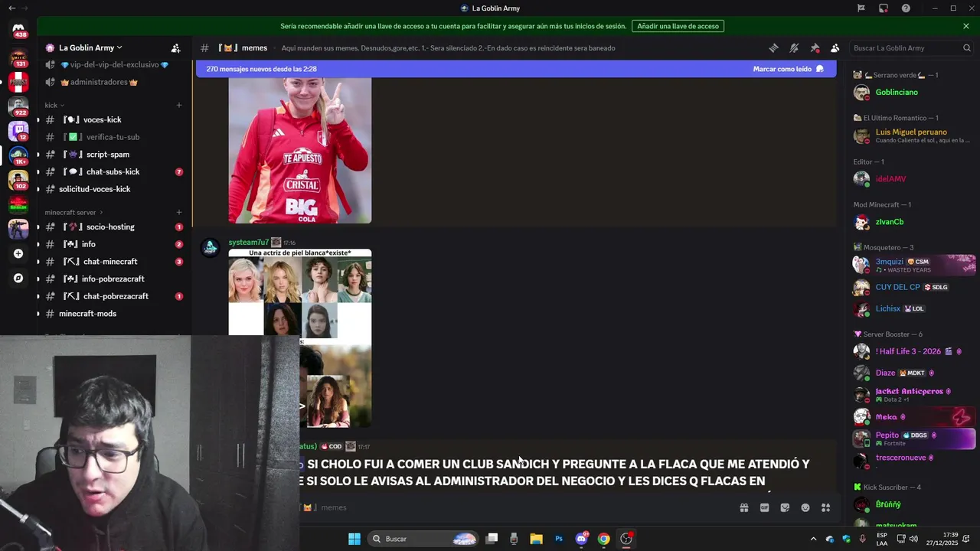Viewport: 980px width, 551px height.
Task: Open the Help question mark icon
Action: [x=906, y=8]
